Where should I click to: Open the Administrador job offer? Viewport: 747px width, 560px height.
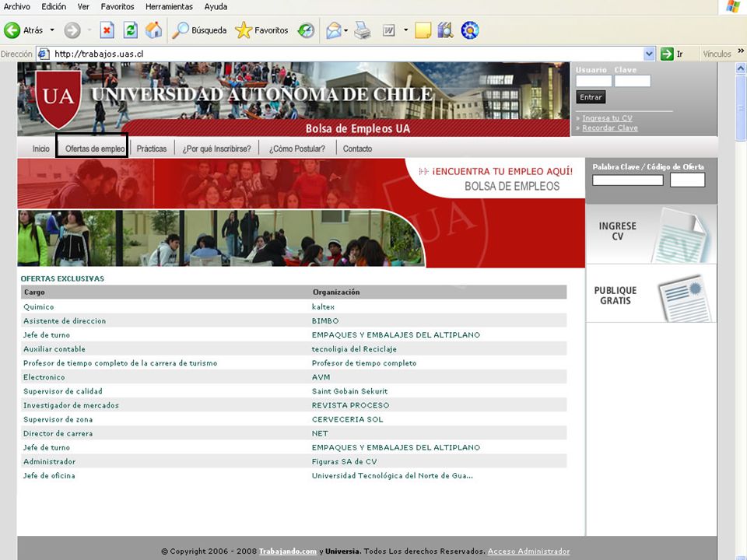pos(50,461)
